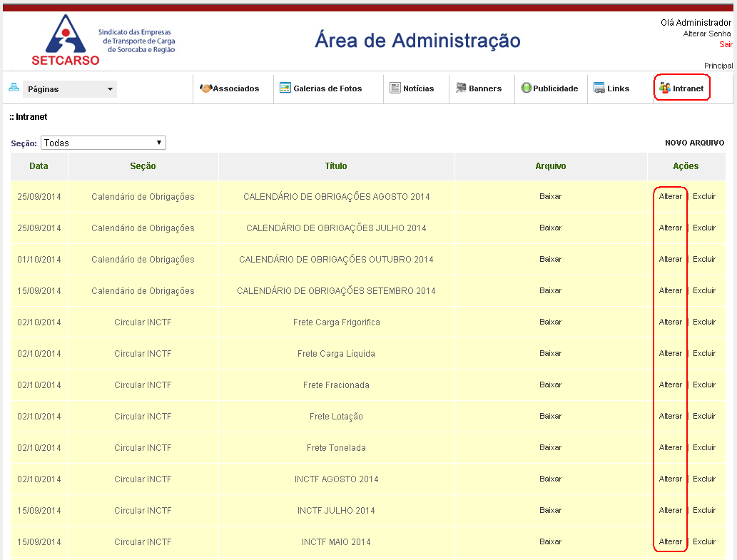Screen dimensions: 737x560
Task: Download the file for CALENDÁRIO AGOSTO 2014
Action: [550, 196]
